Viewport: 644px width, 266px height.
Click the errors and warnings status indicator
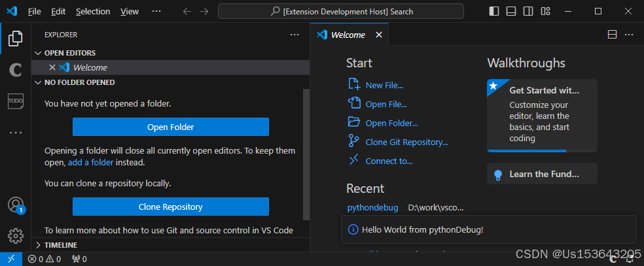point(44,259)
